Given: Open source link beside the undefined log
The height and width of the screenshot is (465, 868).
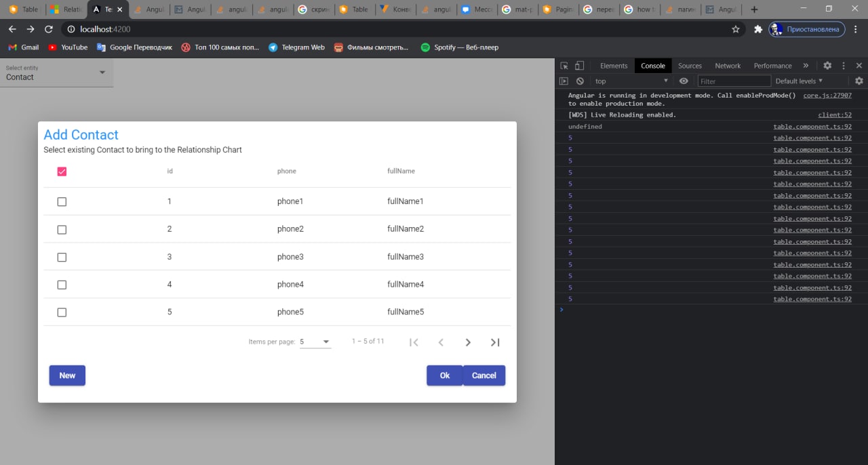Looking at the screenshot, I should coord(812,127).
